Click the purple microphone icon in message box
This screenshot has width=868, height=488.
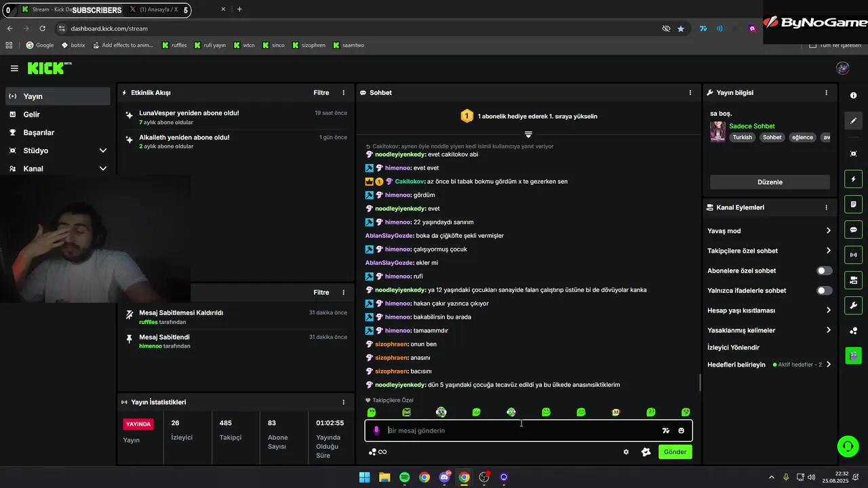click(376, 430)
